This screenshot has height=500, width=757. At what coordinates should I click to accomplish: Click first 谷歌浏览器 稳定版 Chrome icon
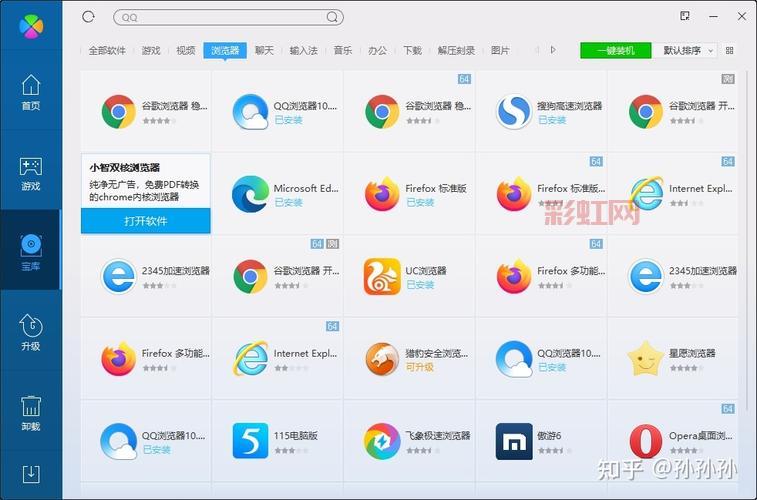(x=118, y=111)
